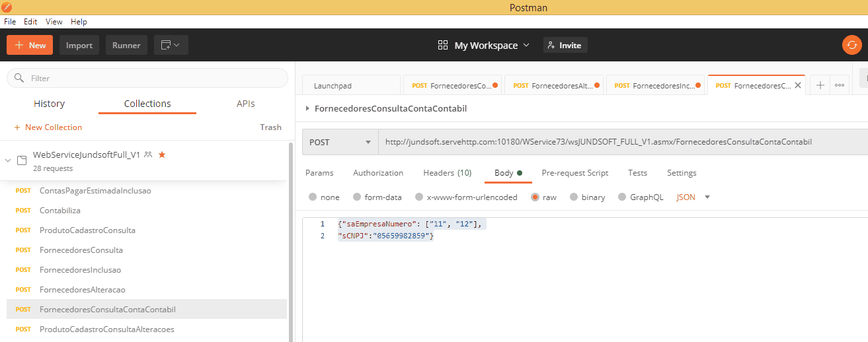Close the active FornecedoresC tab

click(x=797, y=85)
